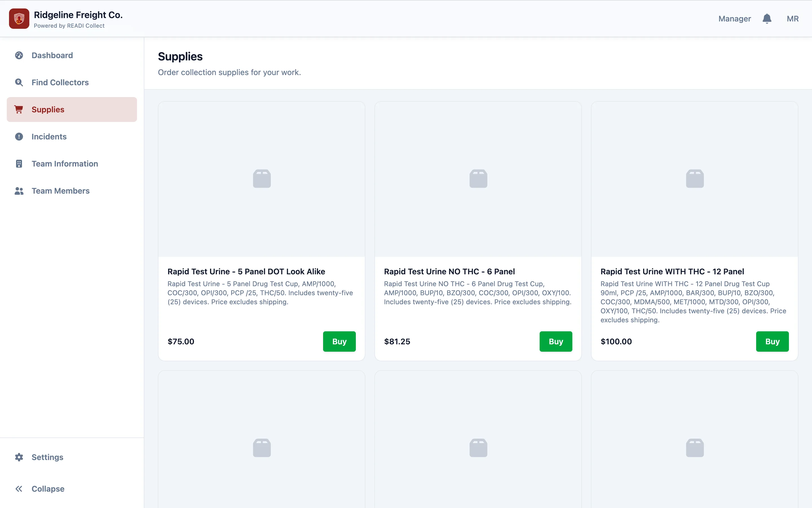Screen dimensions: 812x508
Task: Click the 5 Panel Drug Test Cup description
Action: 261,293
